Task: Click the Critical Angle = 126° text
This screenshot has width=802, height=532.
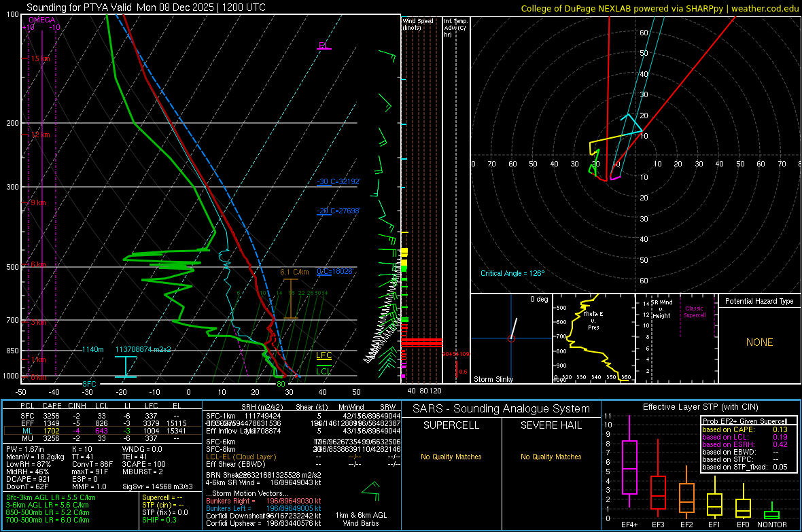Action: (x=512, y=273)
